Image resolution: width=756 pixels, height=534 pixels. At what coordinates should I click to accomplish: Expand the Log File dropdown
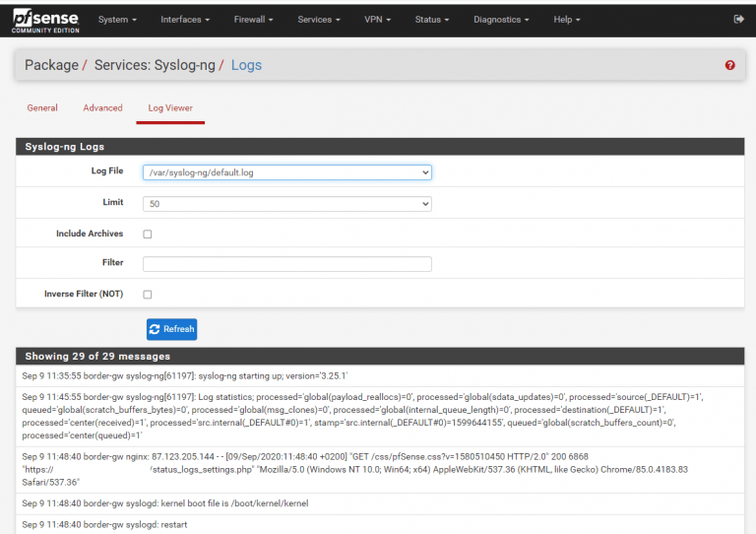click(x=286, y=172)
